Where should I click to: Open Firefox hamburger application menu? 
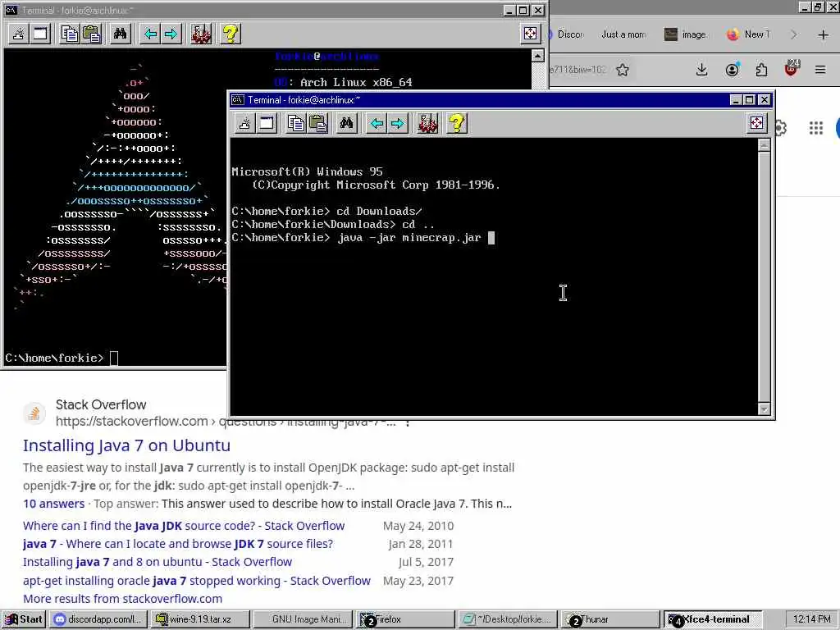820,70
